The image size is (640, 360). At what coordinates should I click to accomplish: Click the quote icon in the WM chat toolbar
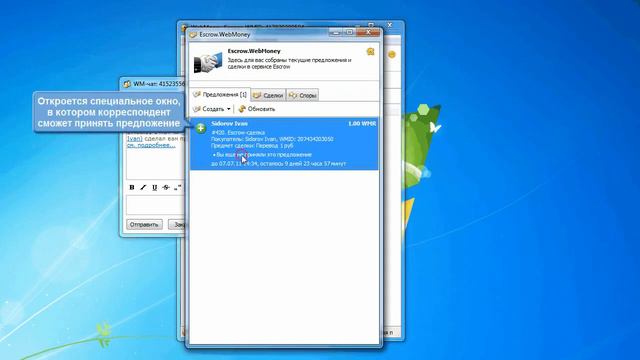point(177,187)
